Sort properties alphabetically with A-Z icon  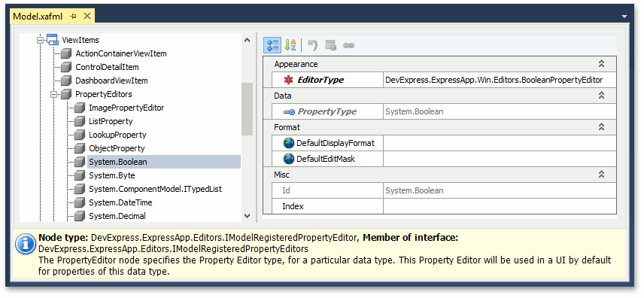[x=290, y=45]
